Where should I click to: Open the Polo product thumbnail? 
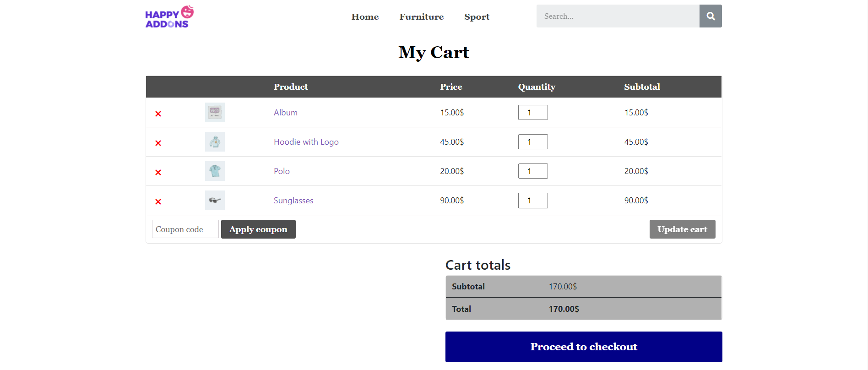pyautogui.click(x=215, y=171)
